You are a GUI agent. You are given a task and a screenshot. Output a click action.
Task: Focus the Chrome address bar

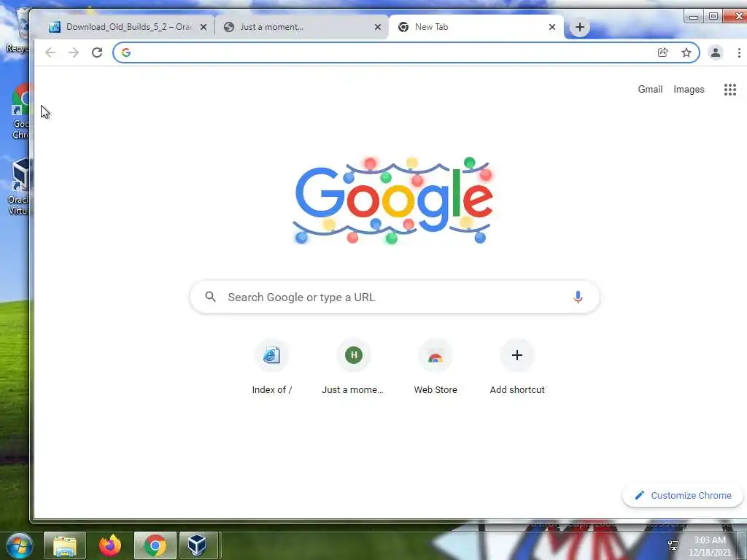(x=406, y=52)
